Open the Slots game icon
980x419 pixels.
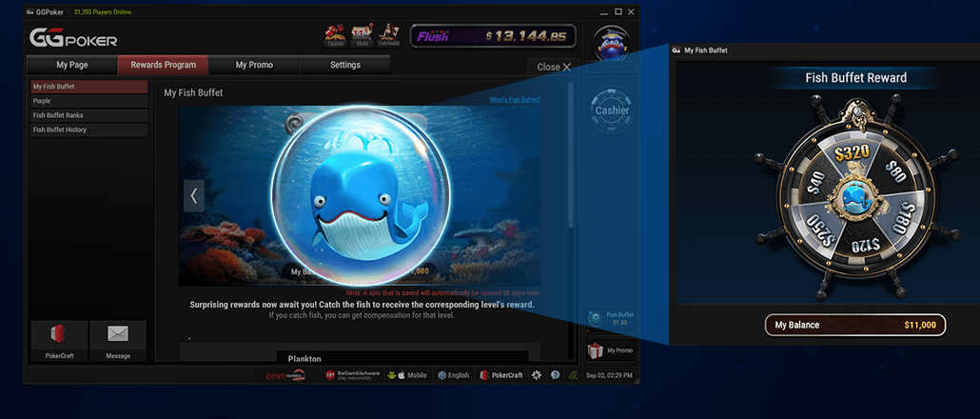[363, 35]
